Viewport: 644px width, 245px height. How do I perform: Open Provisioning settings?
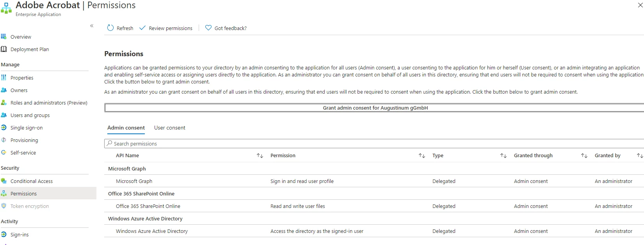24,140
